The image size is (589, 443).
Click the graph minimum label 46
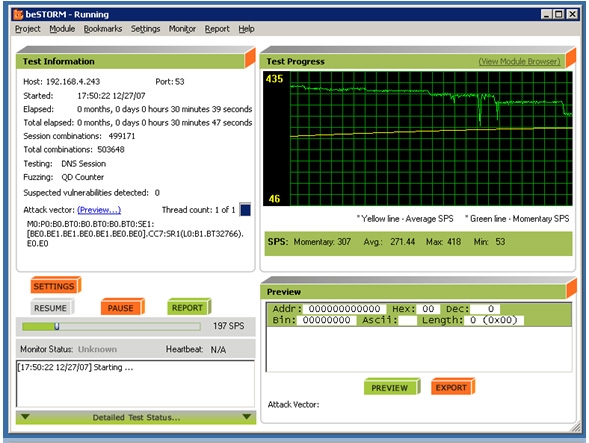tap(274, 199)
